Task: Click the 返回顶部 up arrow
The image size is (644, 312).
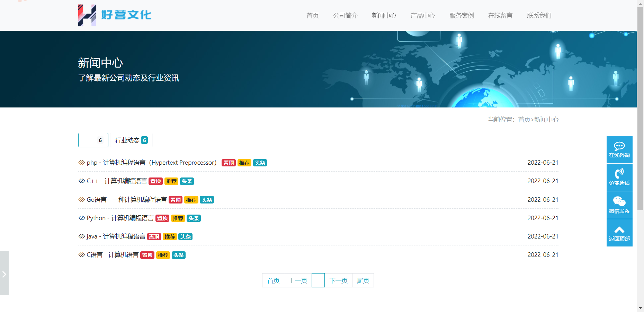Action: coord(619,230)
